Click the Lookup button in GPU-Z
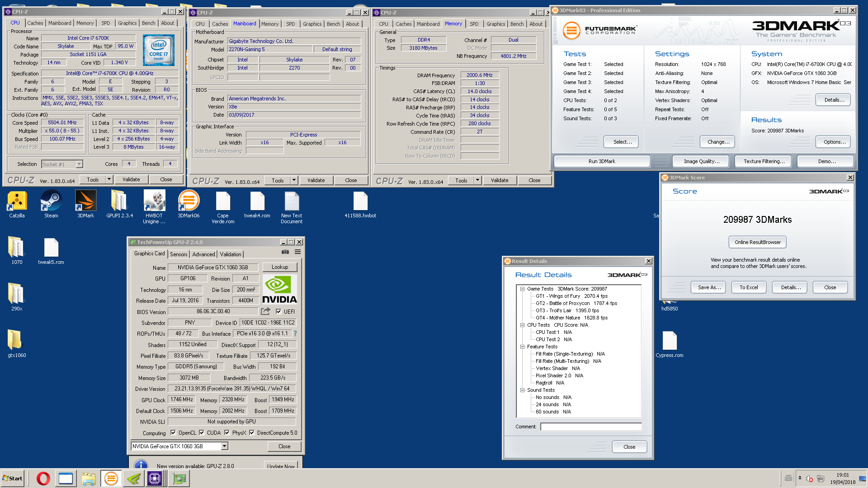This screenshot has width=868, height=488. (x=280, y=267)
